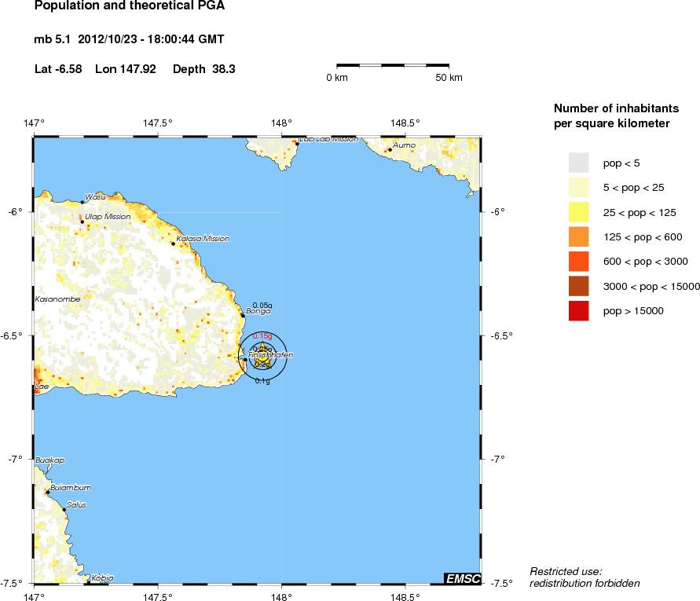Click the 'Lae' place label
The height and width of the screenshot is (601, 700).
coord(42,387)
